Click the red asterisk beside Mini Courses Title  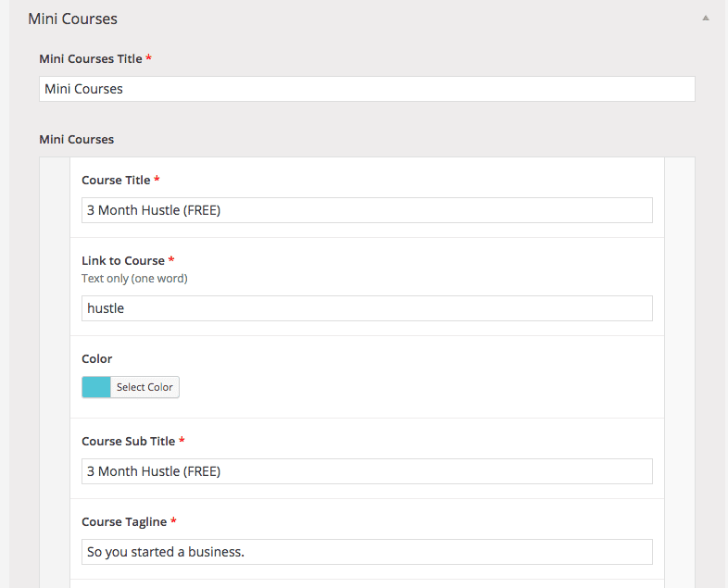point(148,58)
